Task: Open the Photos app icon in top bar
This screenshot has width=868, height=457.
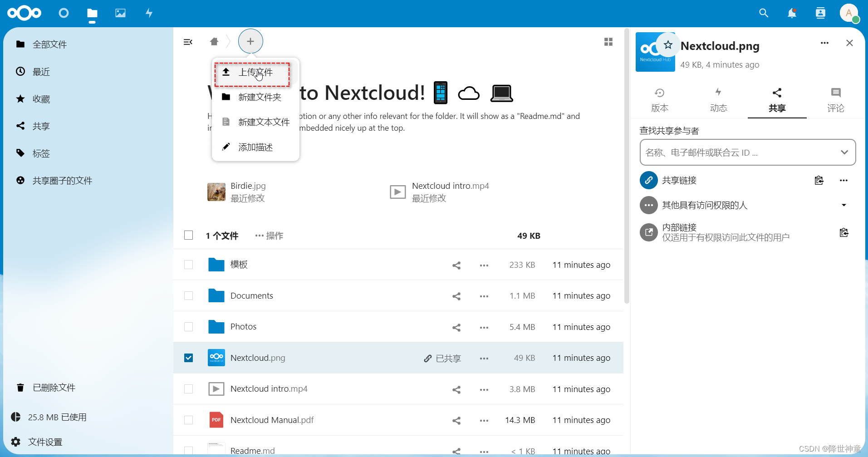Action: [120, 13]
